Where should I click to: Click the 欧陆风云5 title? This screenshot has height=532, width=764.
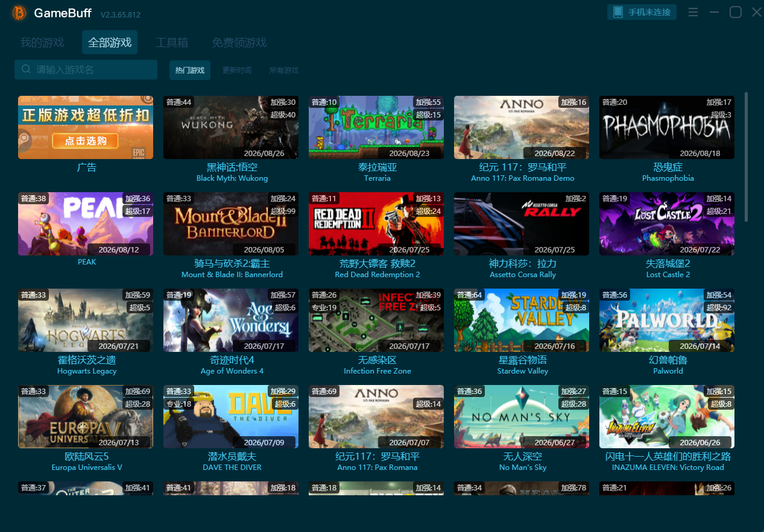(x=87, y=456)
